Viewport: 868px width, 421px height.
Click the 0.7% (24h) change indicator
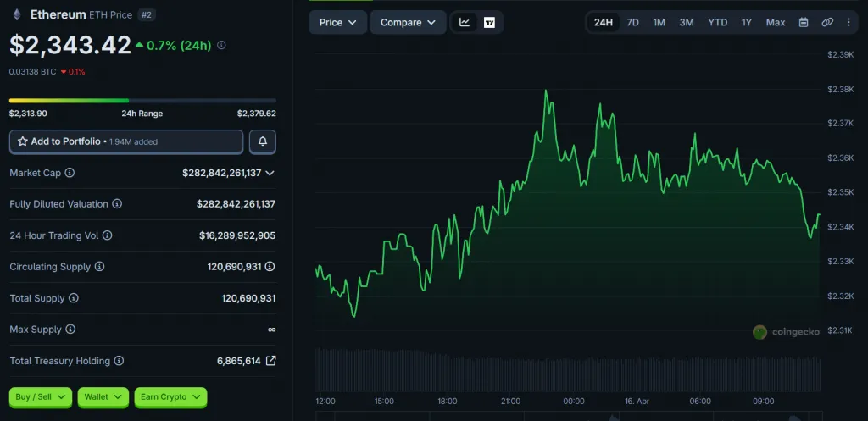coord(173,46)
